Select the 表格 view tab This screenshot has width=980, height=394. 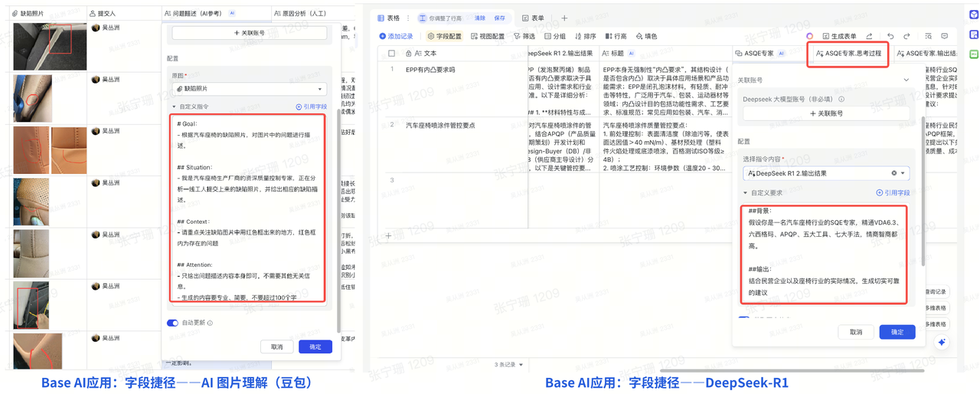[x=394, y=18]
